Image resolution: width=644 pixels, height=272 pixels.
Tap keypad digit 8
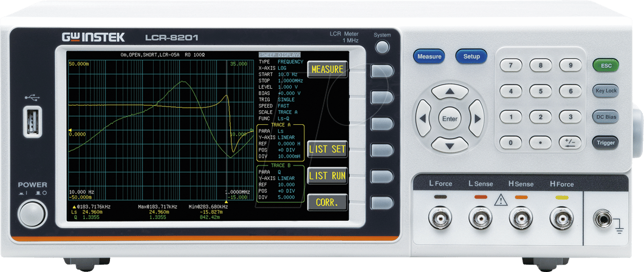541,65
